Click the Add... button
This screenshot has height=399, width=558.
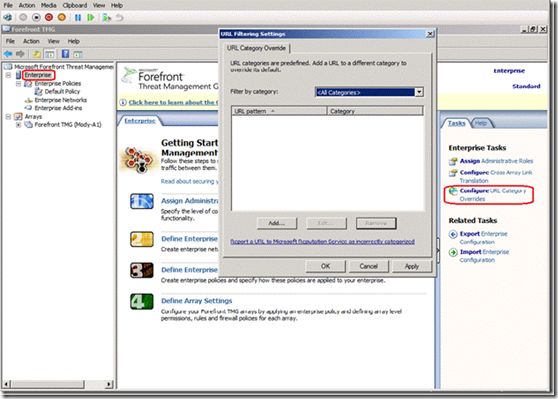tap(277, 223)
